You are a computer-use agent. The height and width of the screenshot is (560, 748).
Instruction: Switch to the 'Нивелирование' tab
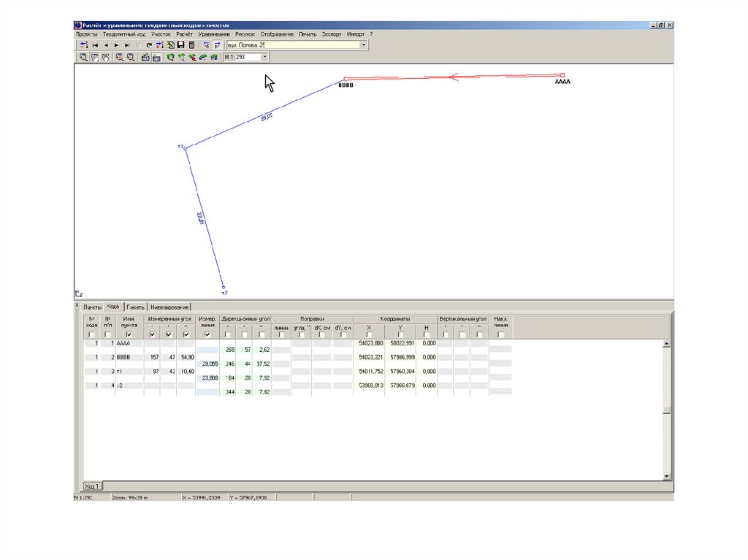click(x=169, y=307)
